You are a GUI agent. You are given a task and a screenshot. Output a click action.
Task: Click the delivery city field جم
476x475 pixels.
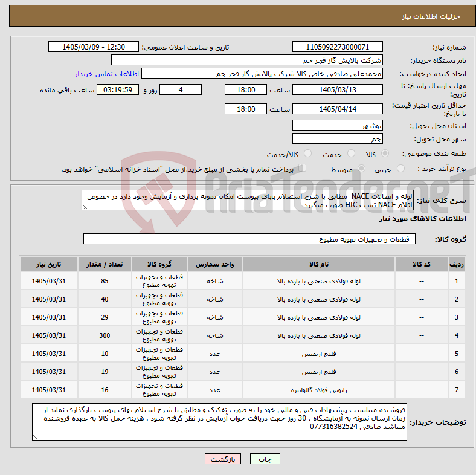click(337, 138)
